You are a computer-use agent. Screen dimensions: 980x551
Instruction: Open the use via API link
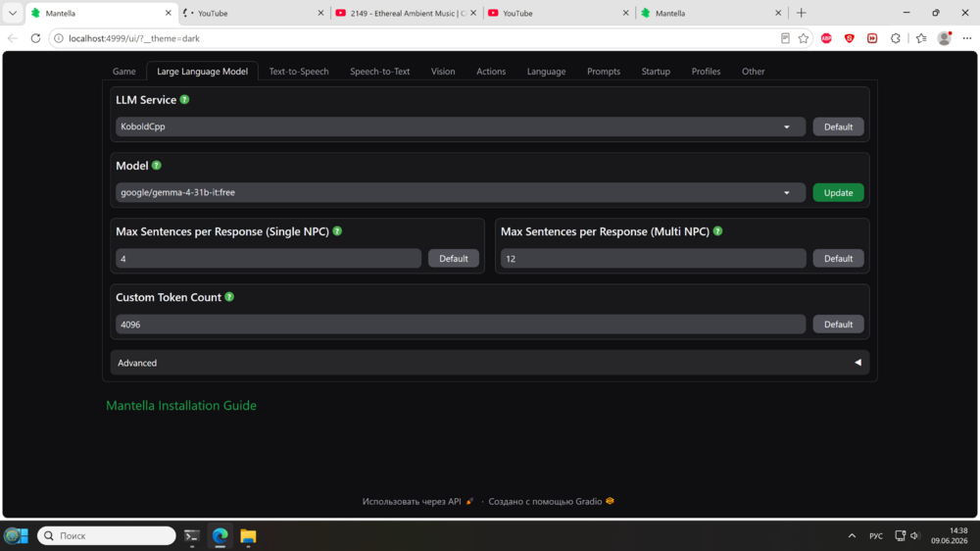pos(417,501)
